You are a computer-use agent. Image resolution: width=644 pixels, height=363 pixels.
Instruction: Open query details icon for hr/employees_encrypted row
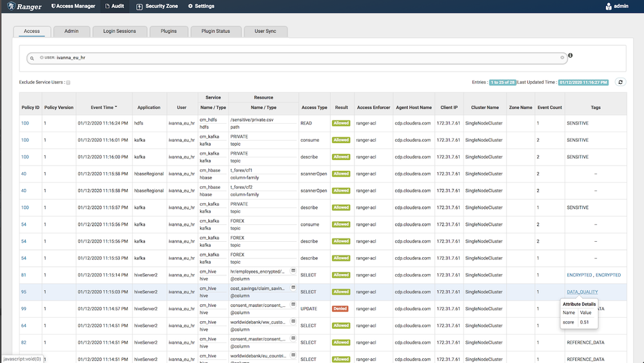293,271
